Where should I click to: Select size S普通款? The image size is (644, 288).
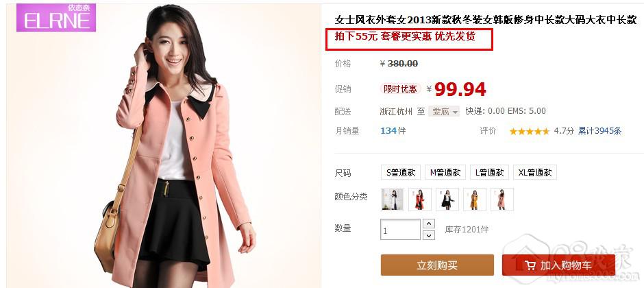(x=401, y=173)
